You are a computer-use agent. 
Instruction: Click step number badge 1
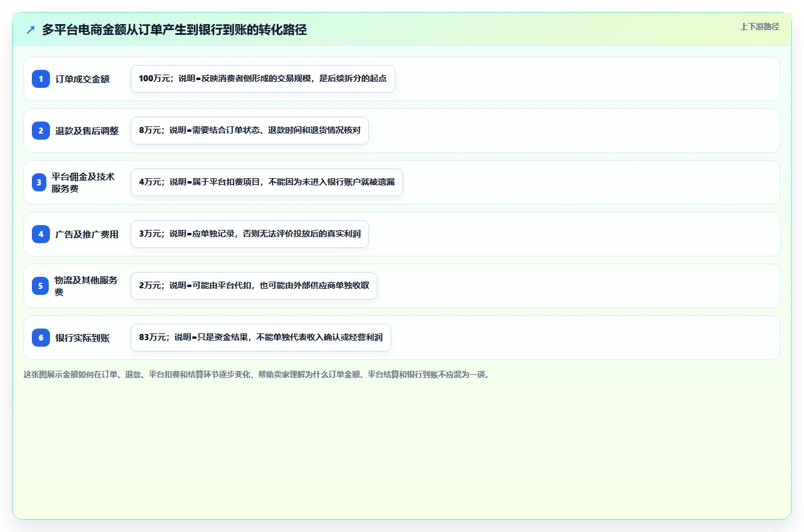[x=41, y=78]
